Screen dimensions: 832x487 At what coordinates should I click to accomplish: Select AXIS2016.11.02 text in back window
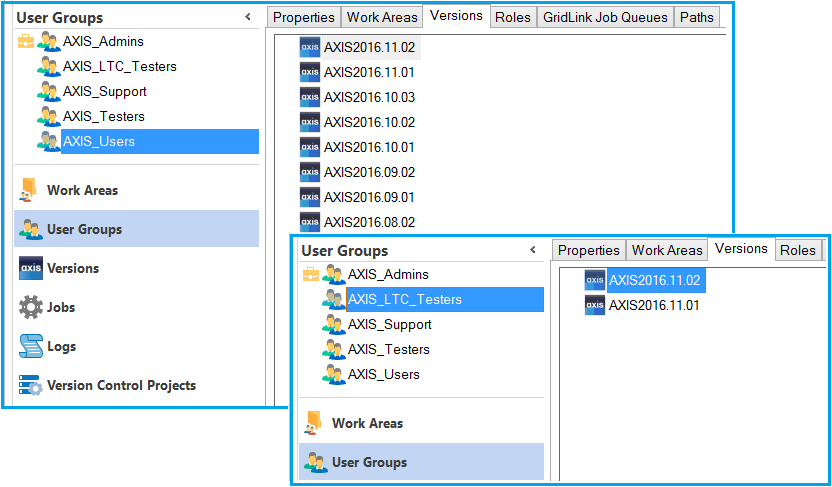click(x=369, y=47)
